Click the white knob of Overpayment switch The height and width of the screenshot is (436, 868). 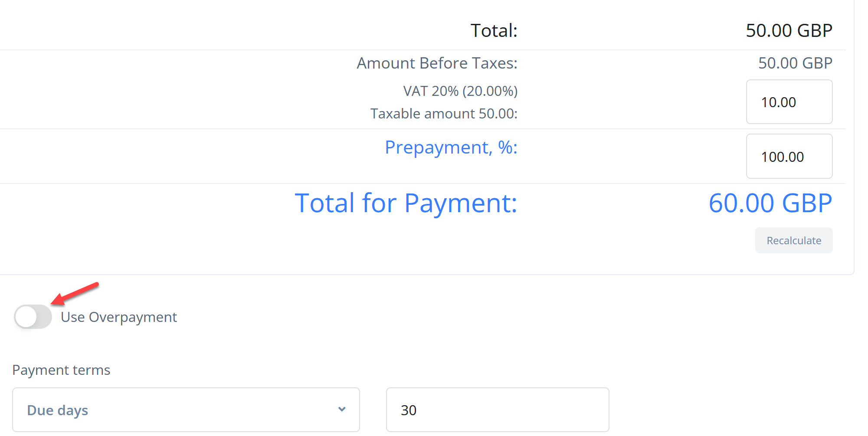26,317
